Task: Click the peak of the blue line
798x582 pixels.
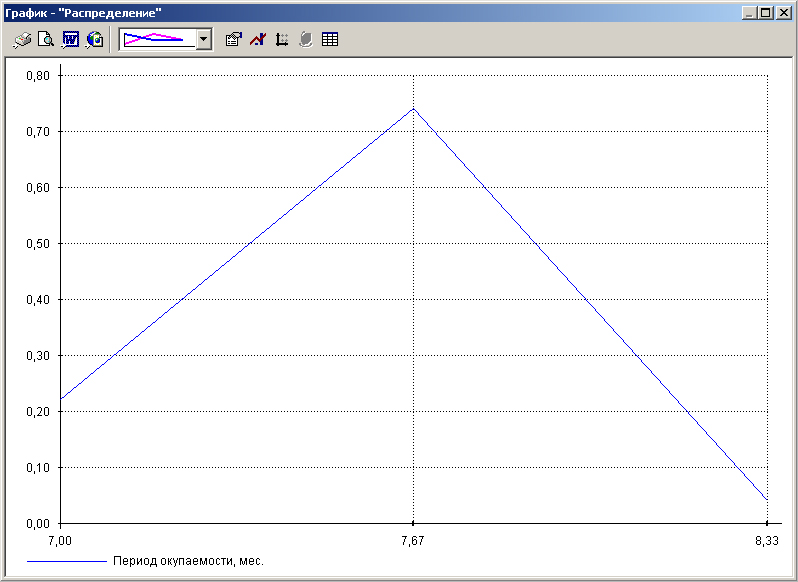Action: [x=413, y=108]
